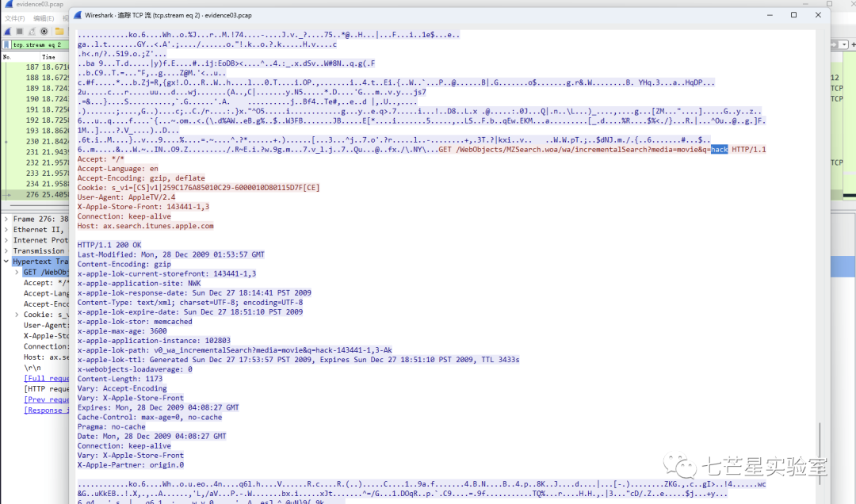Select packet 234 in the packet list
This screenshot has height=504, width=856.
pyautogui.click(x=36, y=184)
